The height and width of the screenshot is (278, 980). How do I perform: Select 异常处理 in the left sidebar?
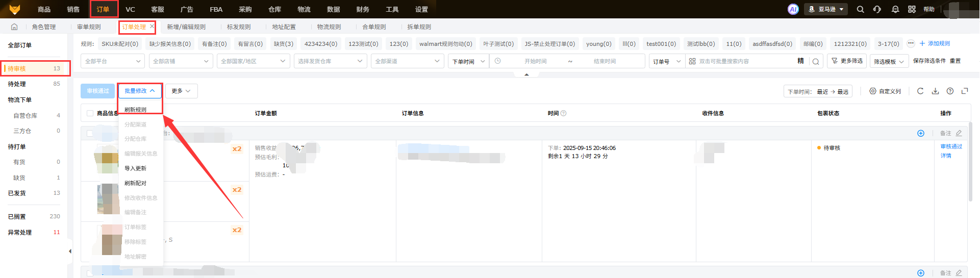point(34,232)
